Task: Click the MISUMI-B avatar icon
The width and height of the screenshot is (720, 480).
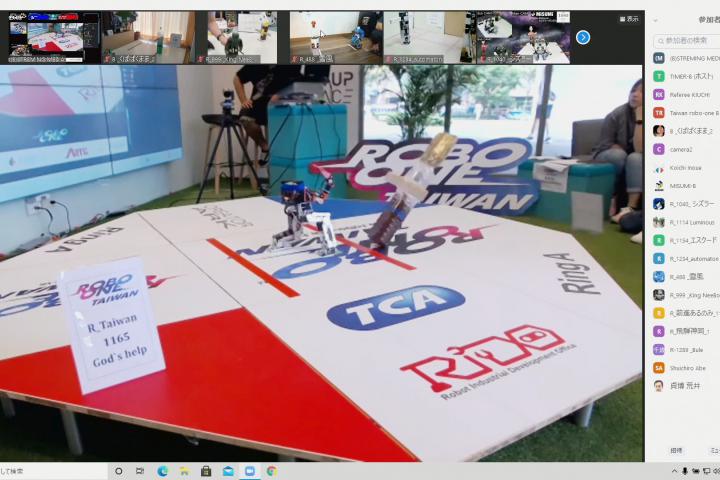Action: tap(659, 186)
